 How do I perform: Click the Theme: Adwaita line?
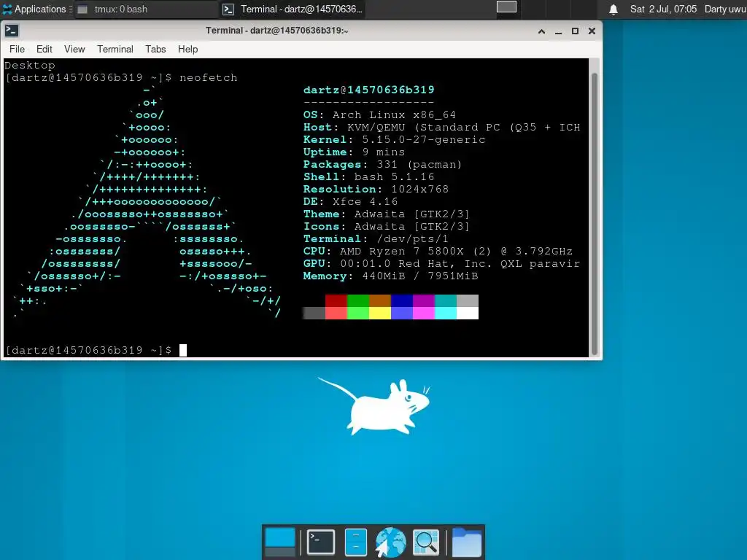pos(387,214)
